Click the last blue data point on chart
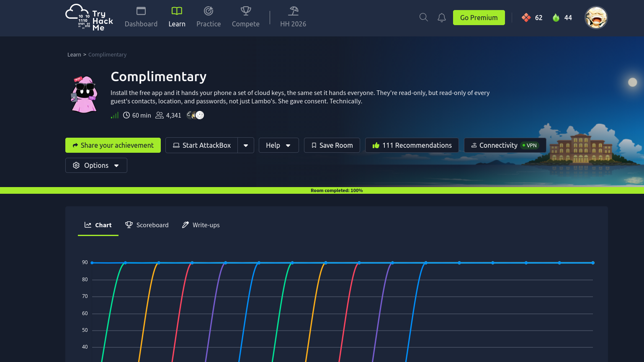The image size is (644, 362). point(593,263)
